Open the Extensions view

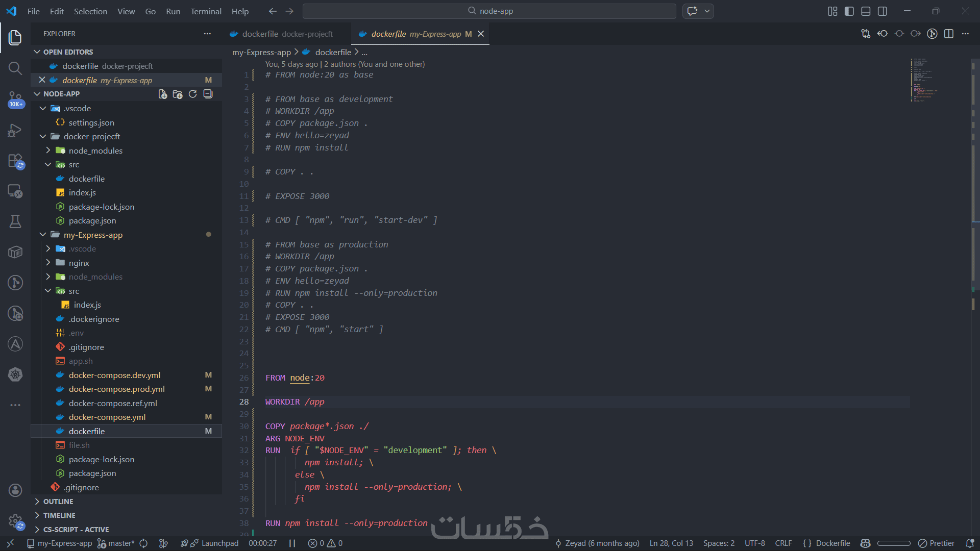[x=15, y=161]
